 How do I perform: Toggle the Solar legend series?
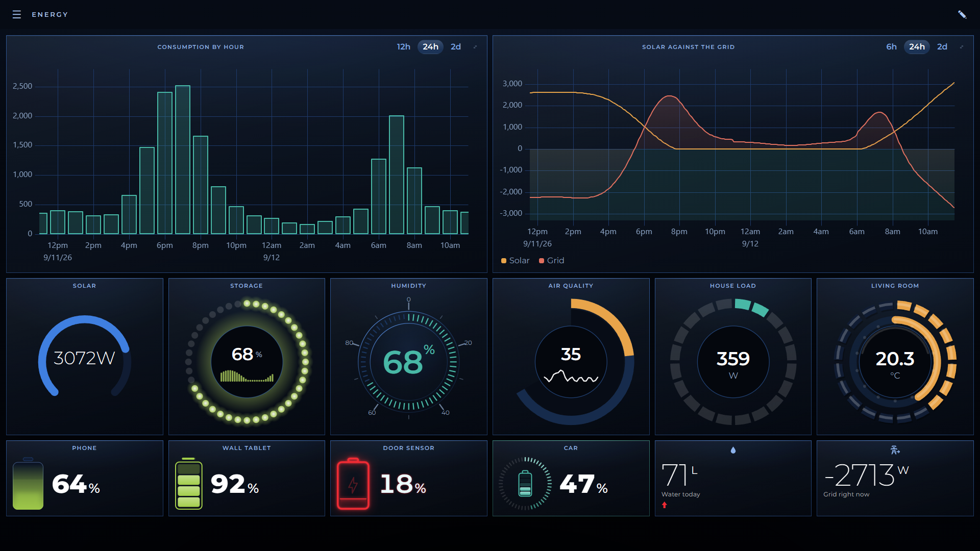pos(516,261)
